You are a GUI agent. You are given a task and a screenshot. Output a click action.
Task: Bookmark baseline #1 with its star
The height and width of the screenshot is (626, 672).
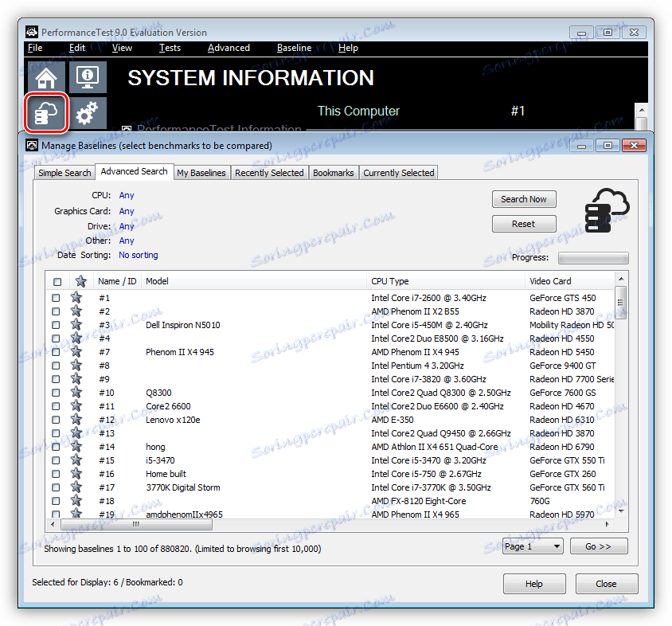76,298
